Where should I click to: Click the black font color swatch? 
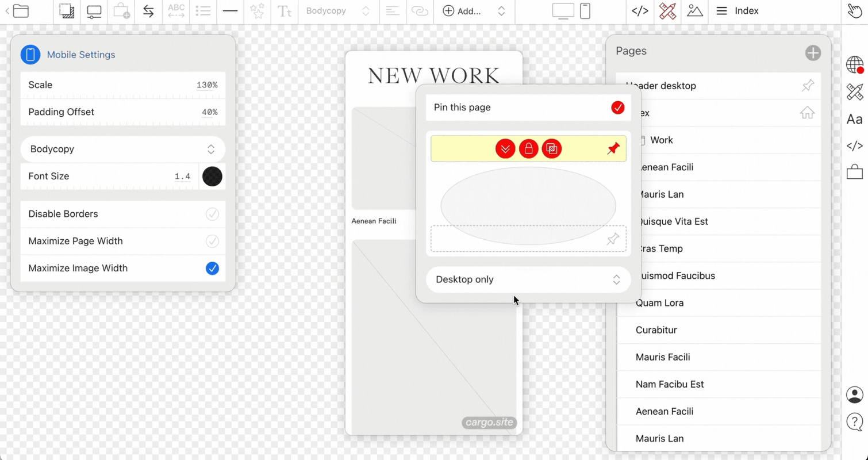coord(212,177)
